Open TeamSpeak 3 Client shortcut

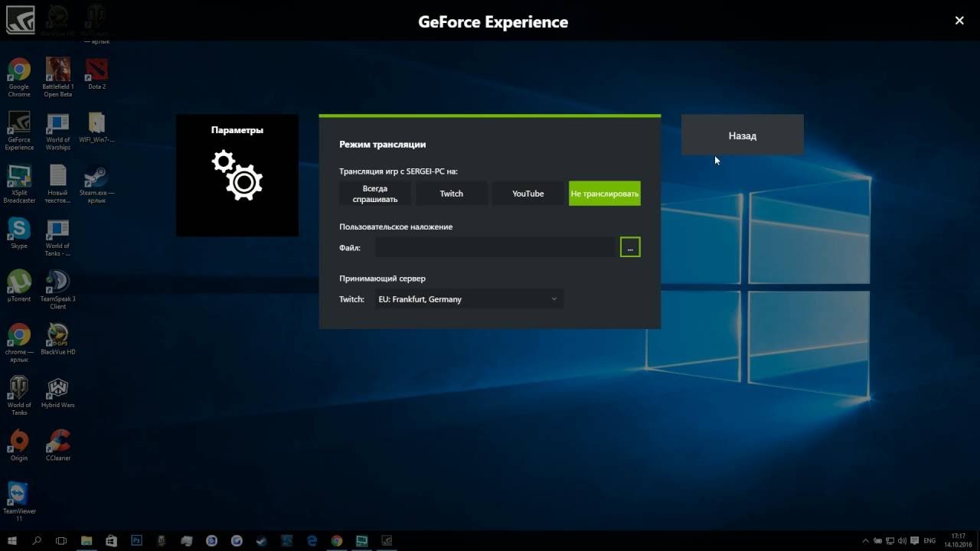pos(57,289)
